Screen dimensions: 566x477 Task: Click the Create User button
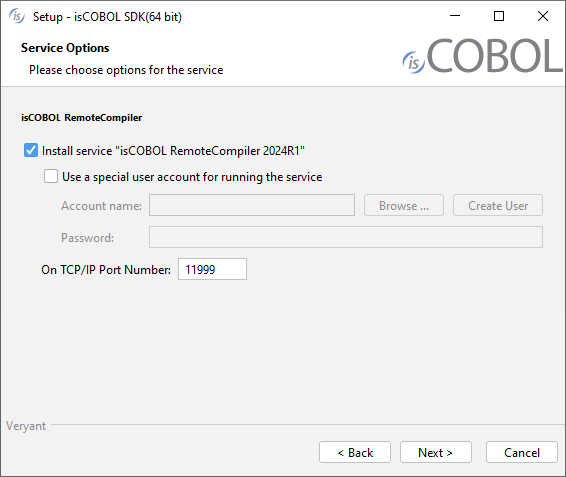tap(498, 205)
